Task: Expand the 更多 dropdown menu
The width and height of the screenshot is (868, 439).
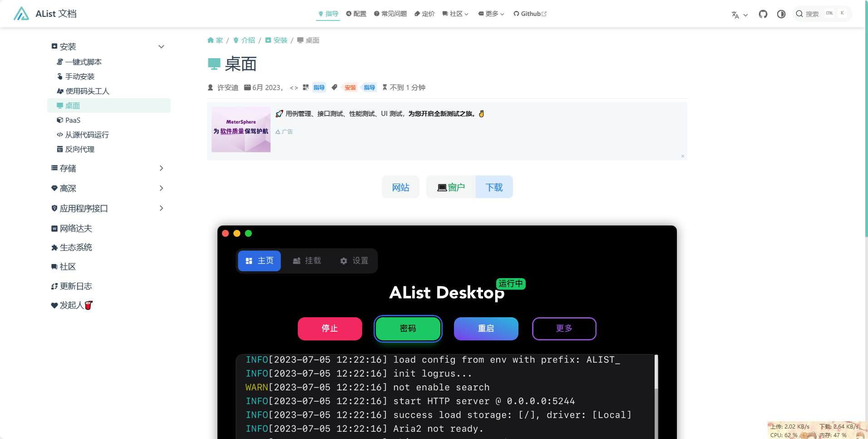Action: tap(491, 14)
